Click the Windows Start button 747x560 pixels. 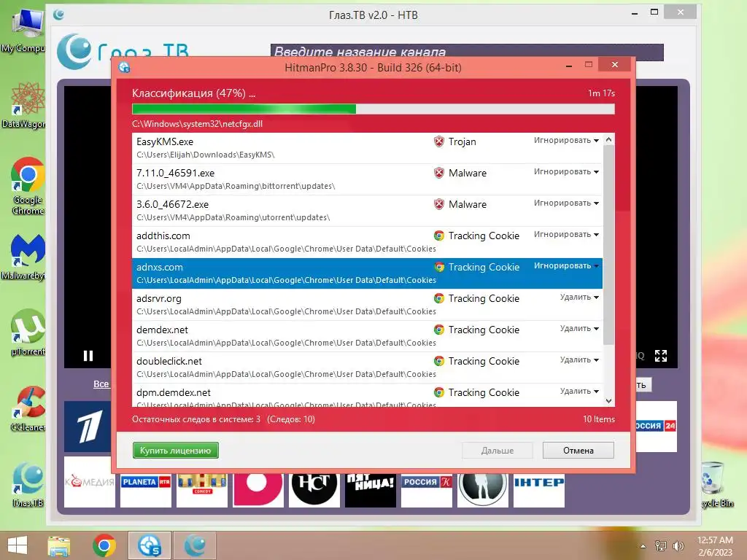18,545
